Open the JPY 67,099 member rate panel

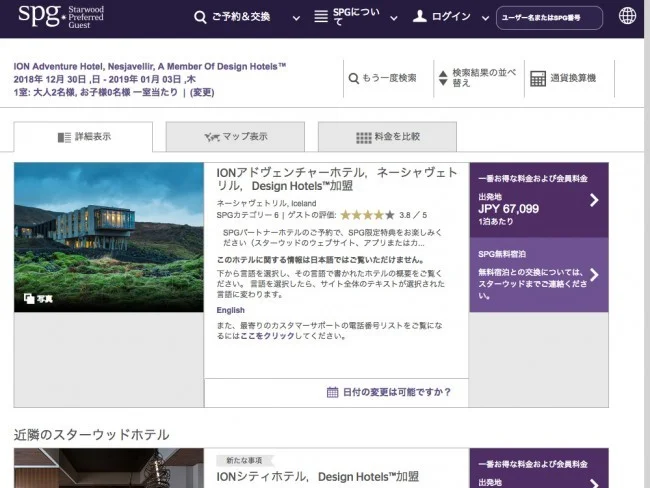coord(538,200)
